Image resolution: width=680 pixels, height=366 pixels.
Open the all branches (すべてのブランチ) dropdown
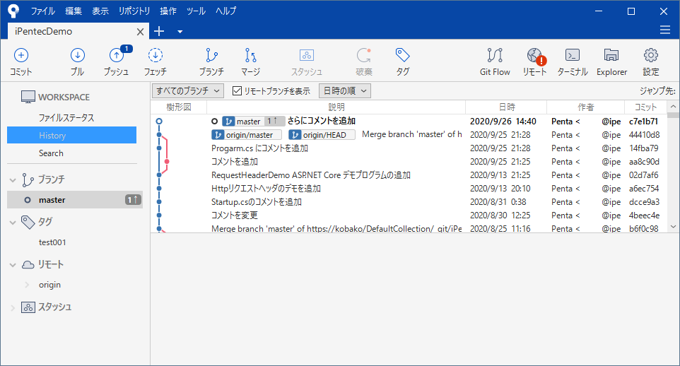[188, 91]
